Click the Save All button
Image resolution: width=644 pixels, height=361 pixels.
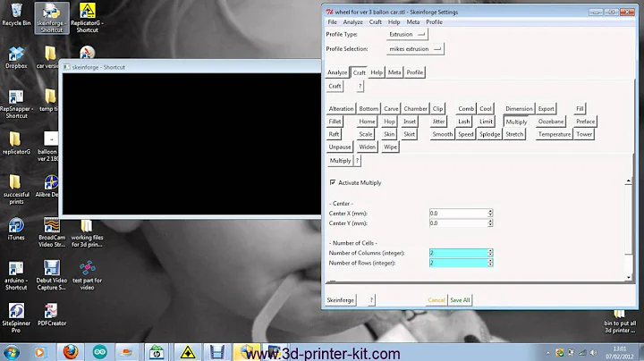tap(460, 300)
